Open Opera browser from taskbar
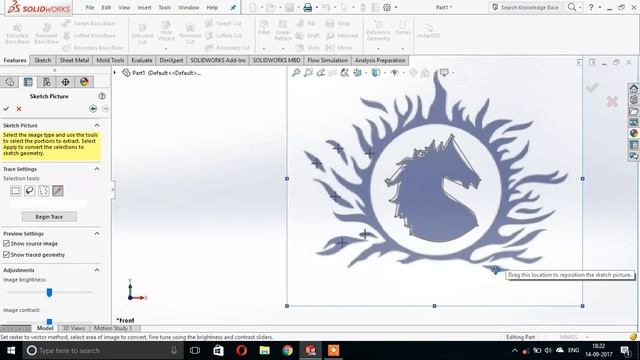Image resolution: width=640 pixels, height=360 pixels. tap(241, 351)
